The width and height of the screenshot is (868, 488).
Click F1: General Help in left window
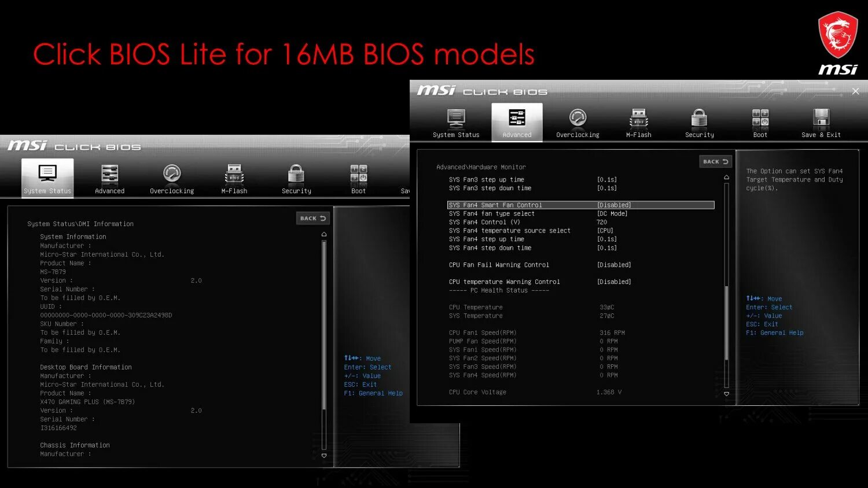pos(373,393)
